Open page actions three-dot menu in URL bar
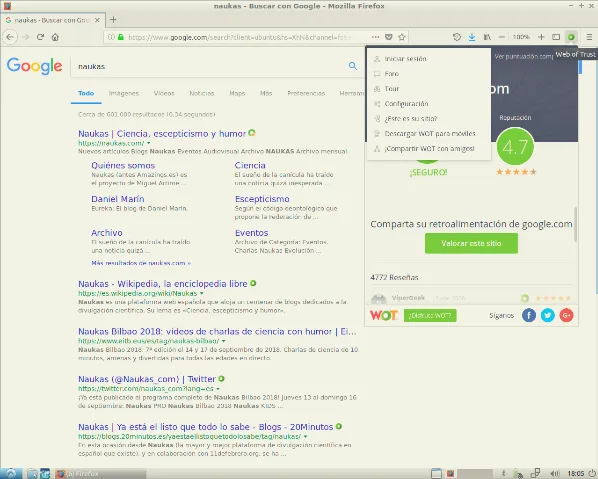This screenshot has height=479, width=598. [x=376, y=37]
